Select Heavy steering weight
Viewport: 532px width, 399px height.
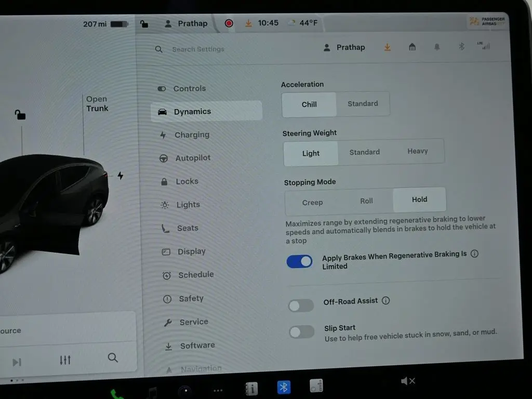pos(417,152)
